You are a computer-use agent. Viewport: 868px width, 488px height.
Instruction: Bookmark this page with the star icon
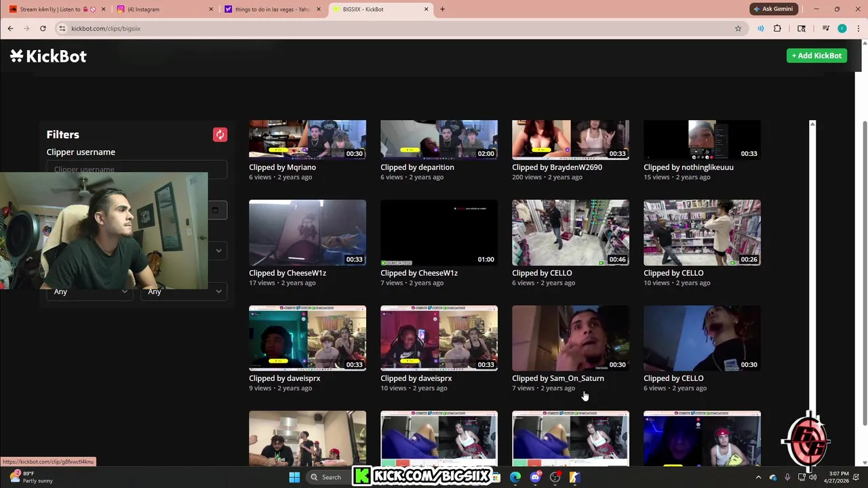[x=738, y=28]
